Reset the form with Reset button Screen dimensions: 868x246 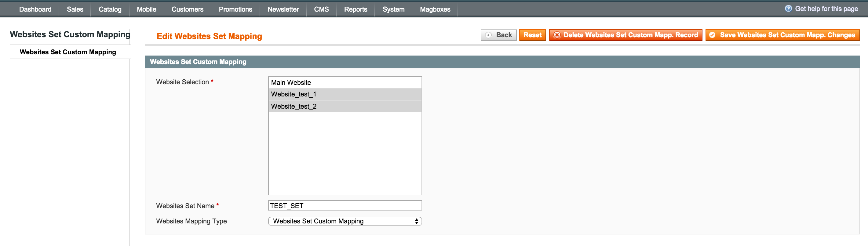pyautogui.click(x=532, y=35)
